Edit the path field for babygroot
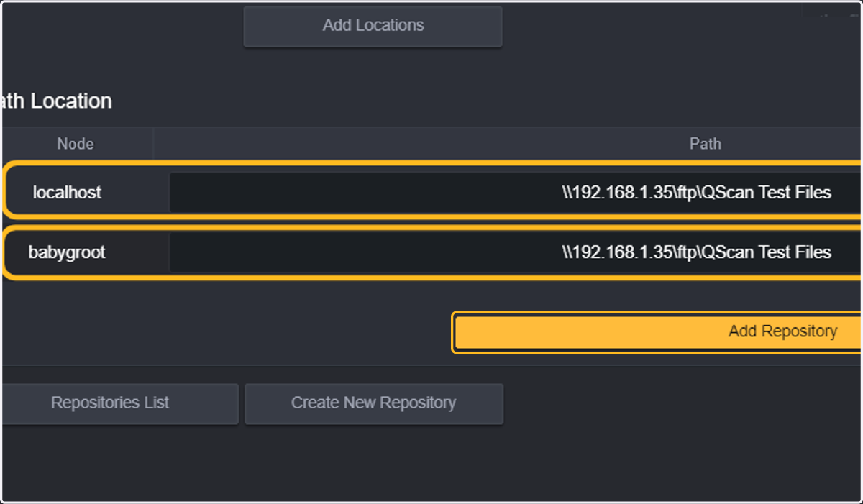The width and height of the screenshot is (863, 504). (x=515, y=252)
